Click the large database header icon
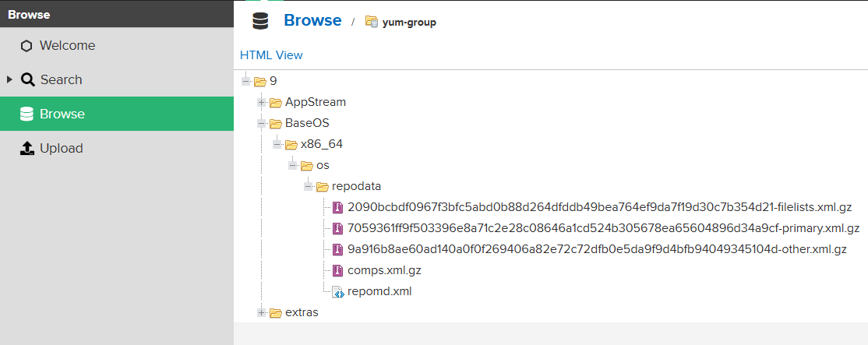The width and height of the screenshot is (868, 345). [260, 21]
